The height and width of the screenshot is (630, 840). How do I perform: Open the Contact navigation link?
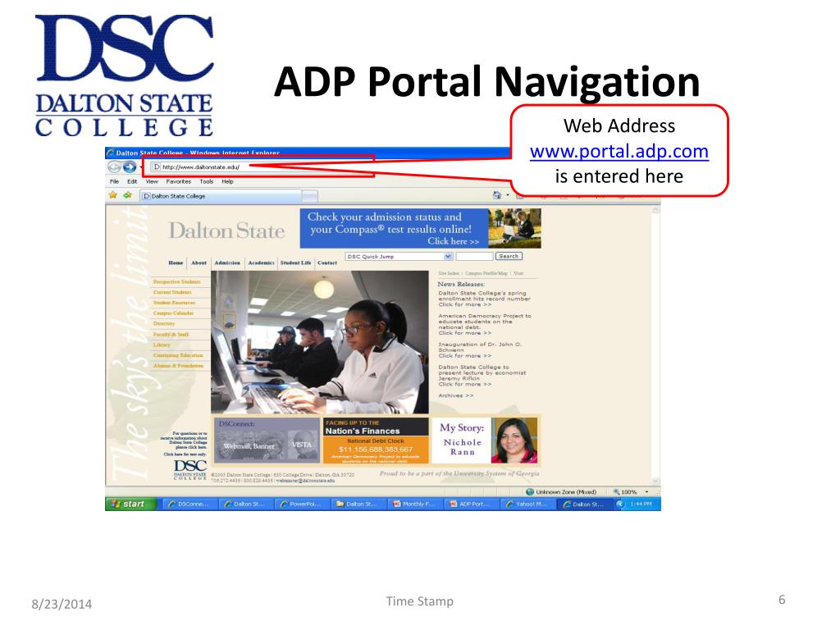point(327,263)
